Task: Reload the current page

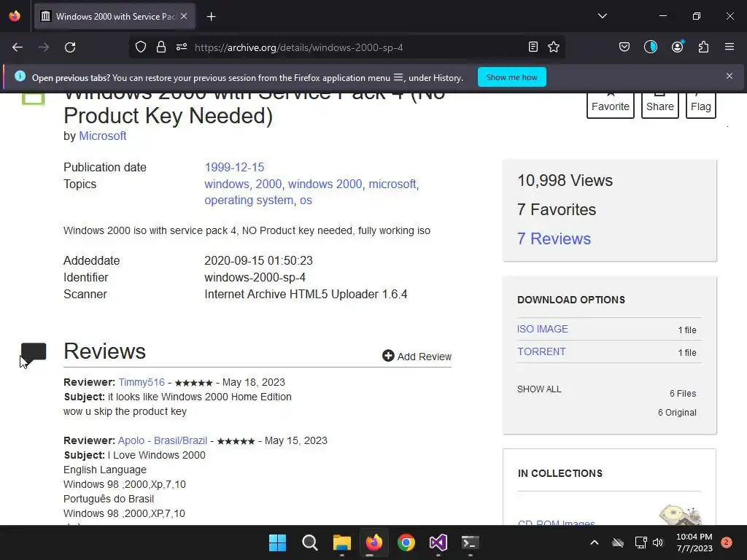Action: coord(70,47)
